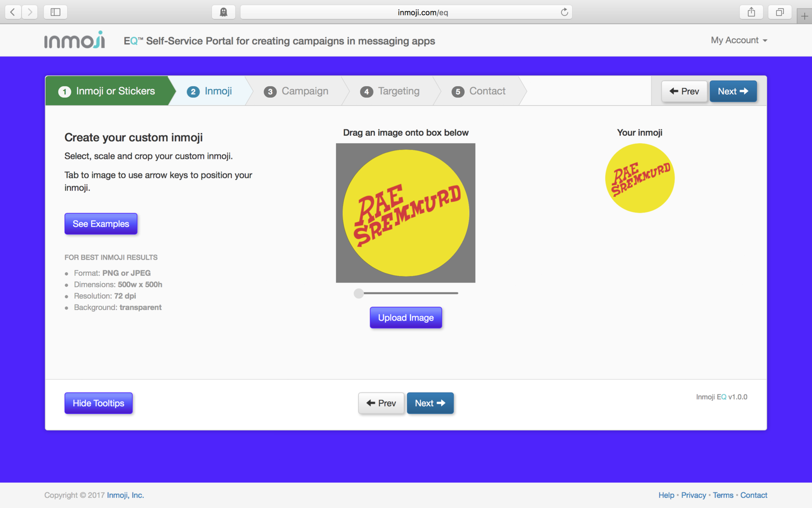Open a new tab with plus icon

[804, 17]
